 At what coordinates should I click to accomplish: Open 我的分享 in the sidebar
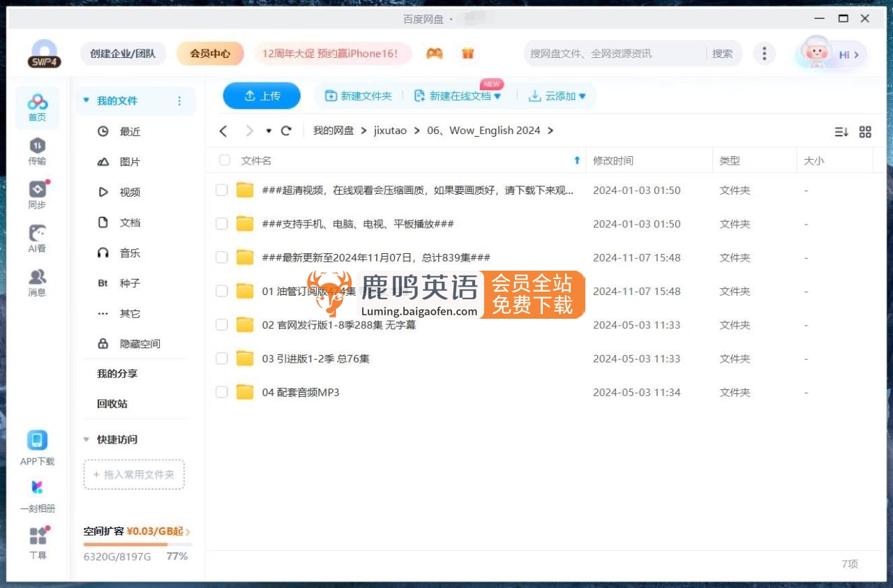pyautogui.click(x=117, y=373)
